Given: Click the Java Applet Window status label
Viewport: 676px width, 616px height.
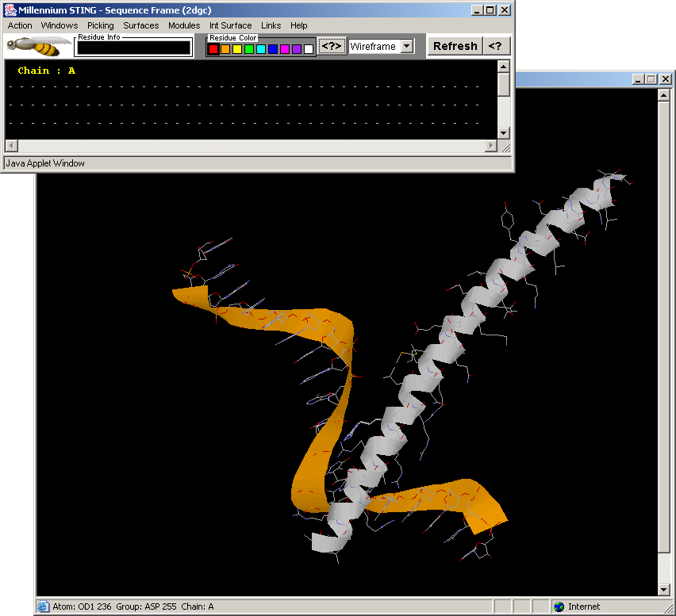Looking at the screenshot, I should pyautogui.click(x=45, y=163).
